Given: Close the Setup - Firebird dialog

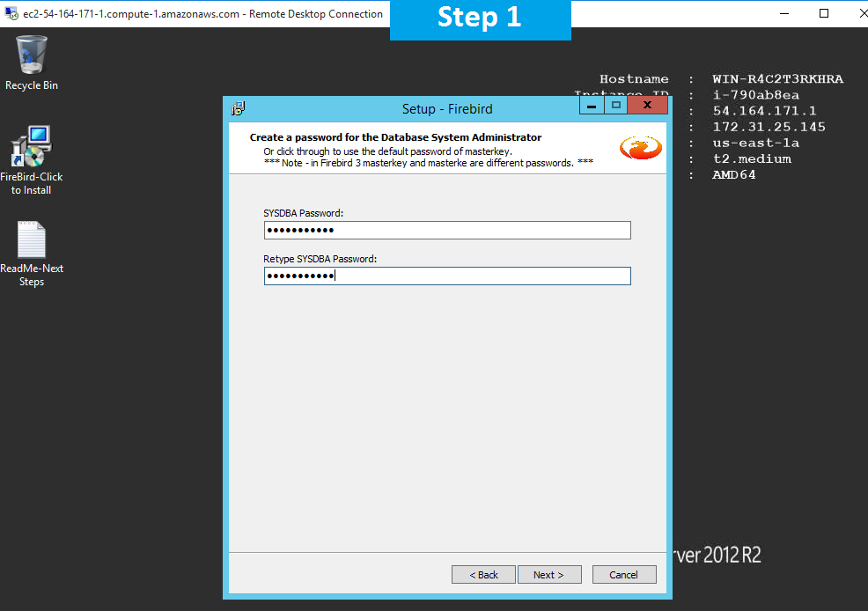Looking at the screenshot, I should click(648, 106).
